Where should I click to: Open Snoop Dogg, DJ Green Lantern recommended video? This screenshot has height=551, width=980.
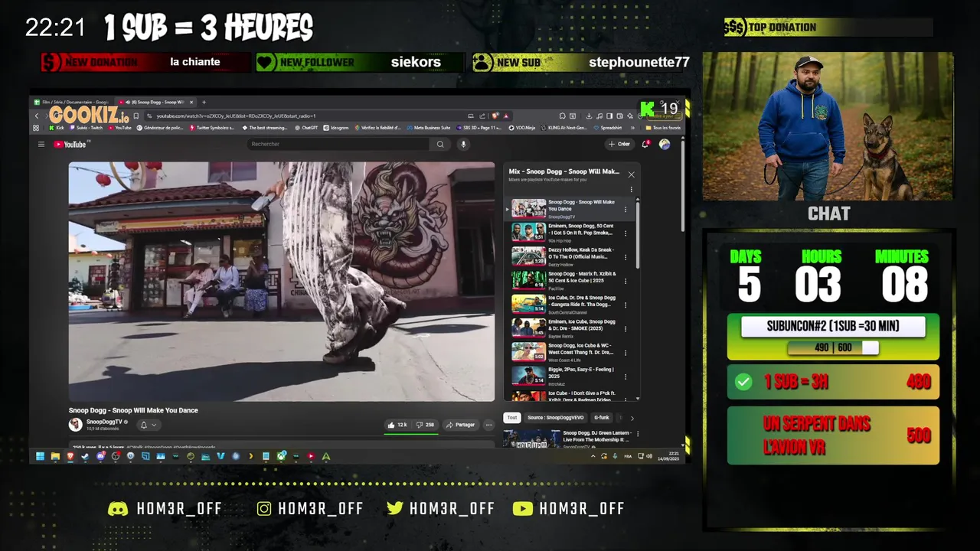(x=570, y=440)
